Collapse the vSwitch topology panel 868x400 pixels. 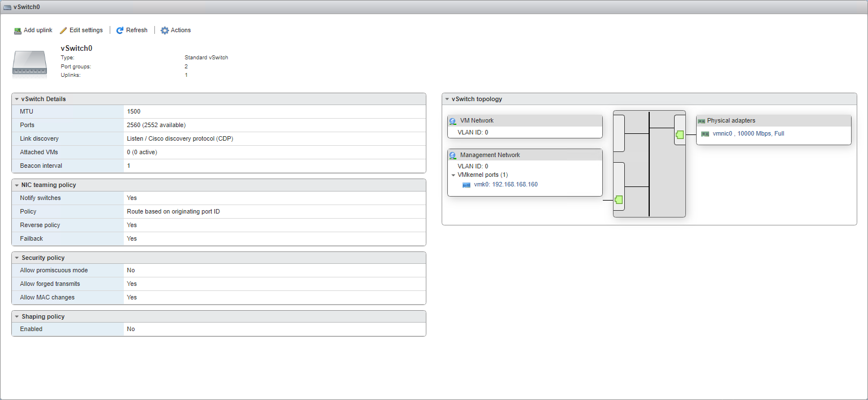pos(447,99)
